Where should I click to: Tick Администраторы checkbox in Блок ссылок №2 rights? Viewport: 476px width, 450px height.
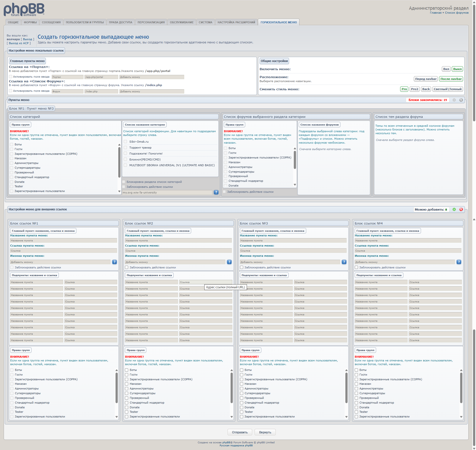127,388
